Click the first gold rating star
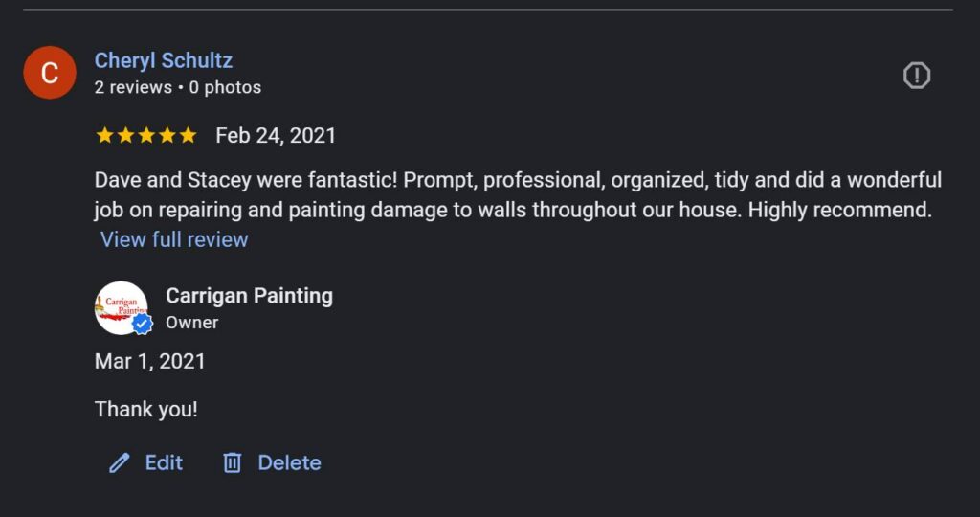The height and width of the screenshot is (517, 980). (104, 136)
